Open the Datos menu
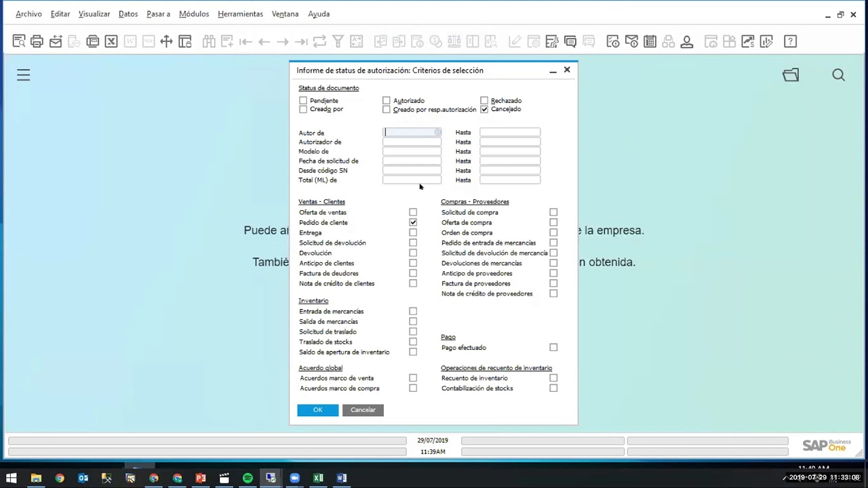The height and width of the screenshot is (488, 868). [x=128, y=14]
